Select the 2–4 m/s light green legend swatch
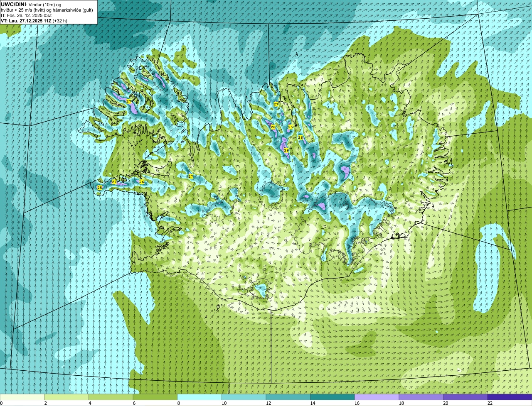This screenshot has height=406, width=532. (66, 397)
